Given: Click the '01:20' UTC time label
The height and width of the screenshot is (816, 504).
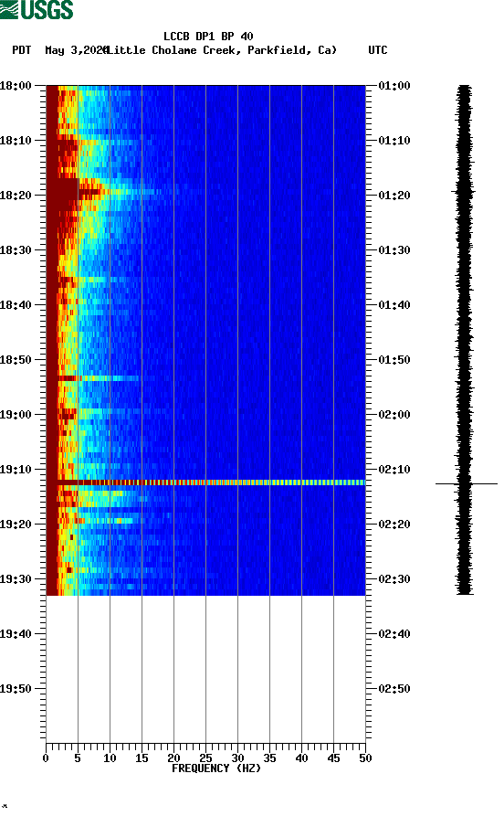Looking at the screenshot, I should (x=394, y=196).
